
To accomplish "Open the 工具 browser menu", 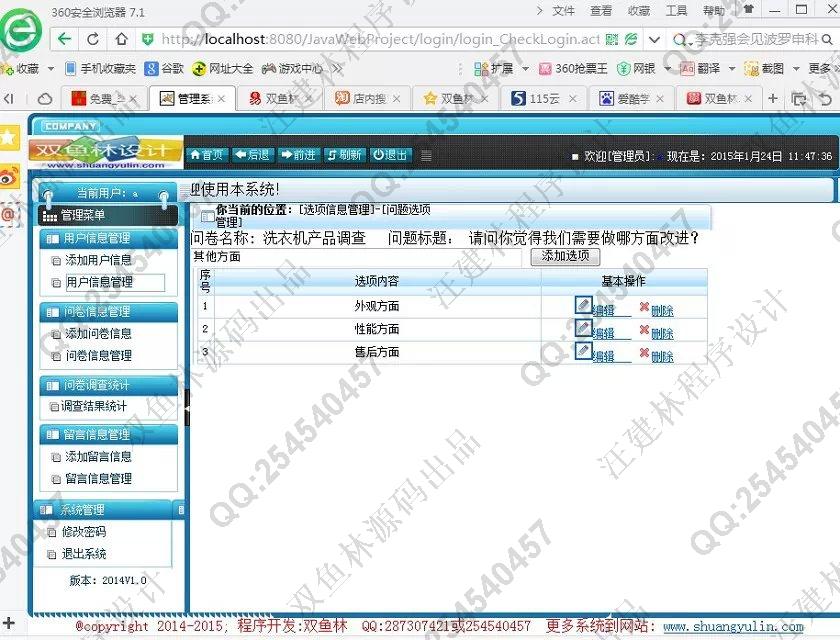I will pyautogui.click(x=676, y=11).
